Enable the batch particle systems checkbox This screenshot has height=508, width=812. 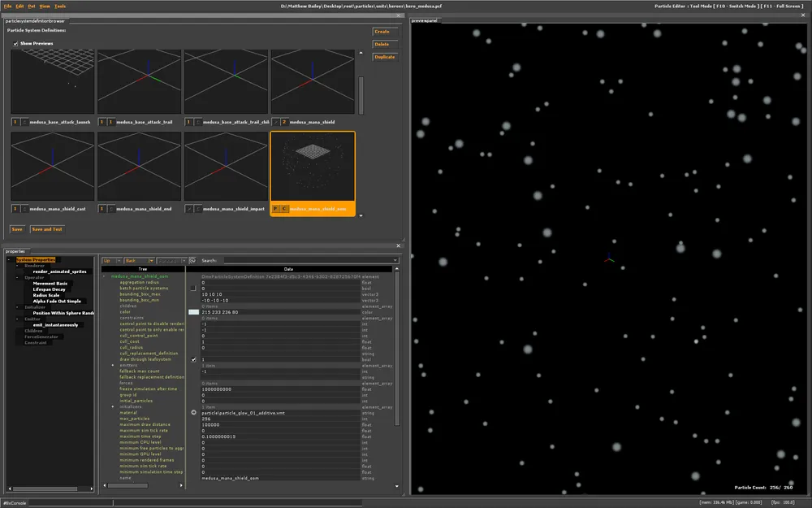193,288
